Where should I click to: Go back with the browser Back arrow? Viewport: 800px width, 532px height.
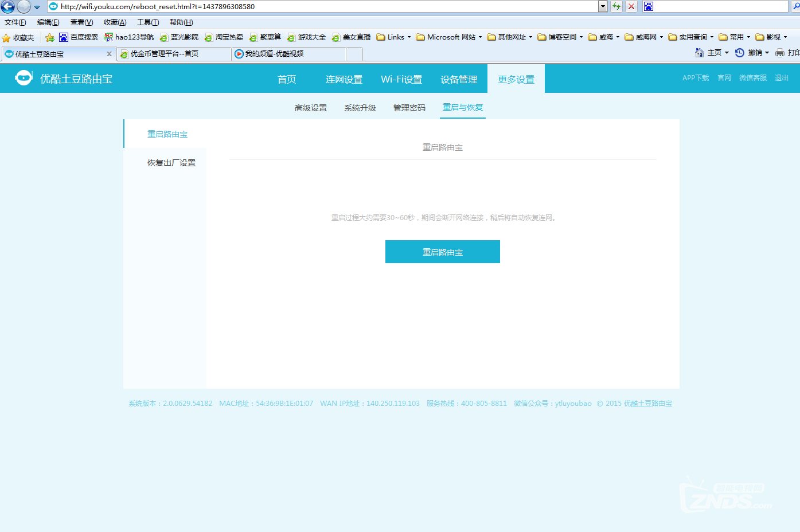[7, 7]
